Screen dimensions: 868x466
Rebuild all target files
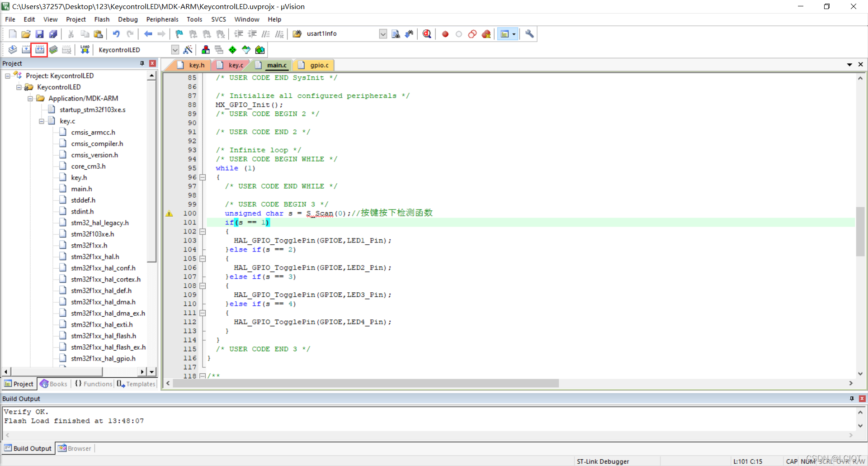pos(40,50)
